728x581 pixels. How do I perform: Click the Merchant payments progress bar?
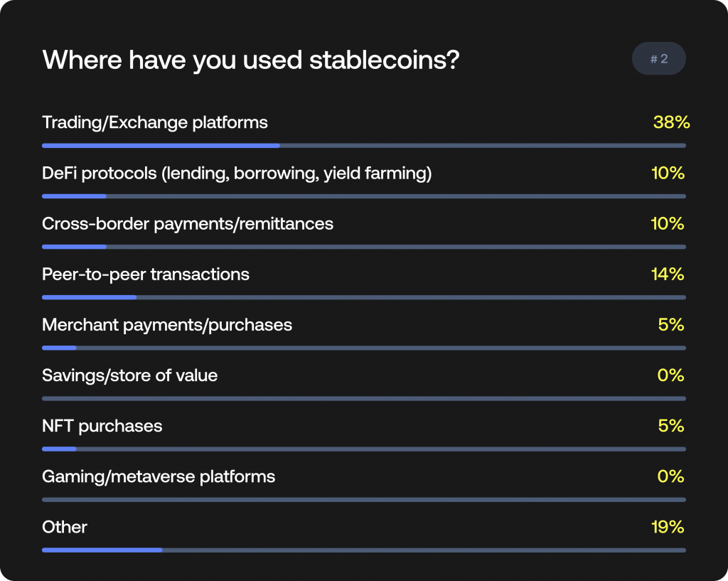point(363,348)
